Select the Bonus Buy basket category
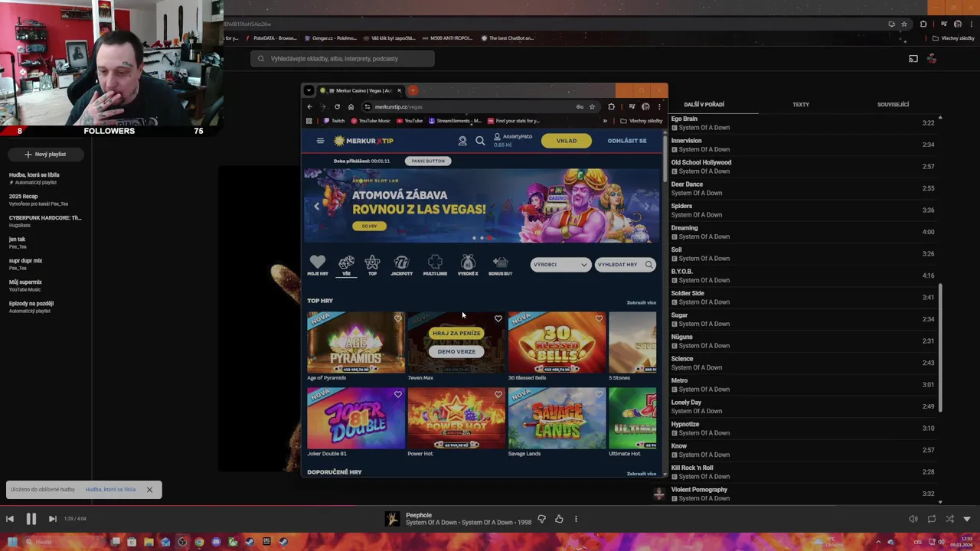Viewport: 980px width, 551px height. point(500,265)
